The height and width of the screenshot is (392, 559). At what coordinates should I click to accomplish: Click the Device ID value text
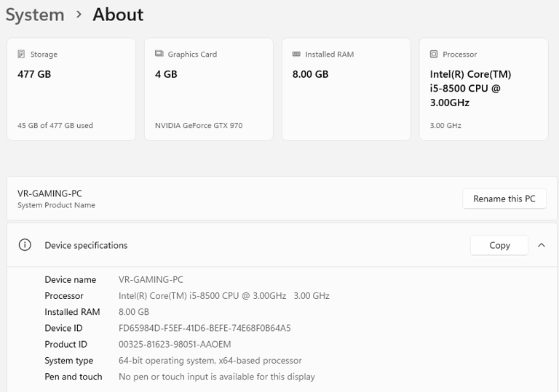(x=205, y=328)
